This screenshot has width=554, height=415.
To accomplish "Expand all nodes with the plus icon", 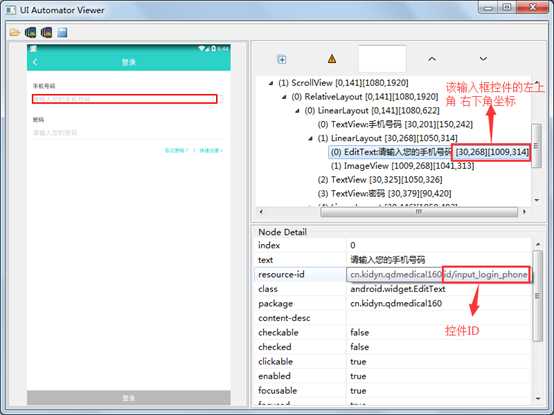I will (x=282, y=59).
